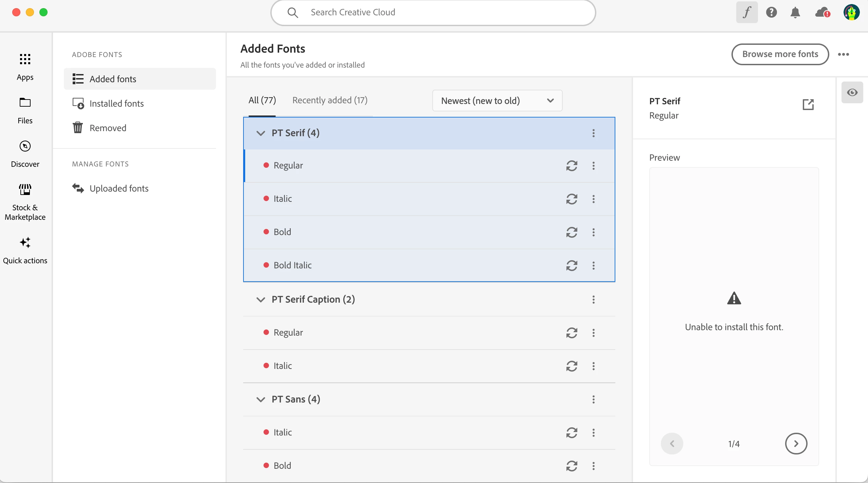Reinstall PT Serif Italic via sync icon
This screenshot has height=483, width=868.
(x=572, y=199)
